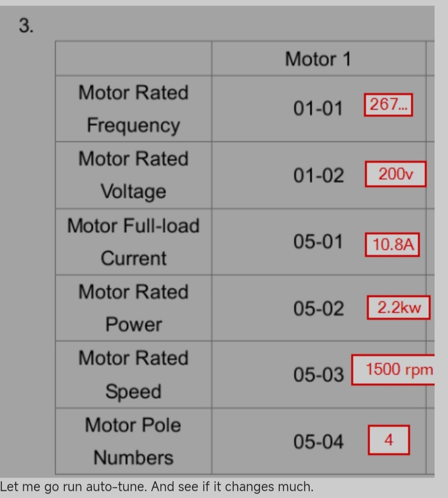This screenshot has width=448, height=498.
Task: Click the Motor Pole Numbers label cell
Action: click(133, 441)
